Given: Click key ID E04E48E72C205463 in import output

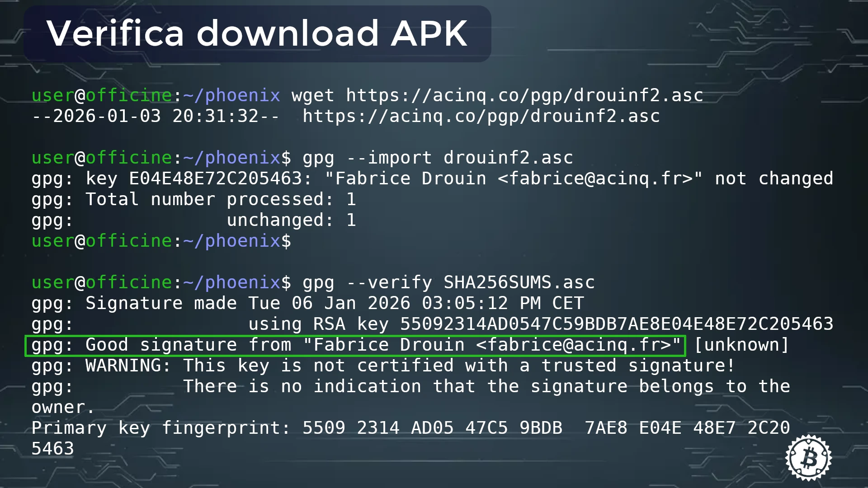Looking at the screenshot, I should coord(216,178).
